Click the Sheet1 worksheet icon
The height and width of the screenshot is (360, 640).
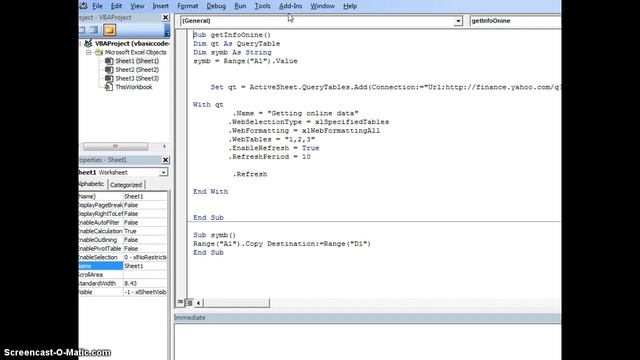pyautogui.click(x=109, y=61)
